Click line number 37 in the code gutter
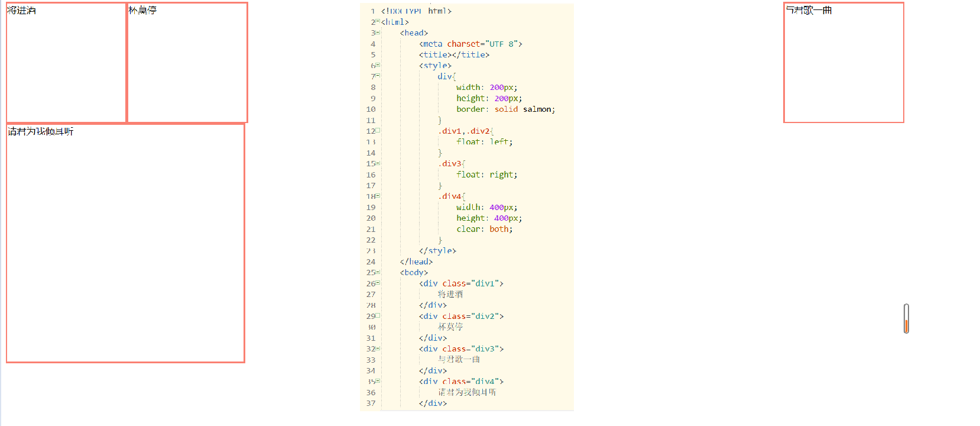The image size is (980, 426). (x=371, y=403)
